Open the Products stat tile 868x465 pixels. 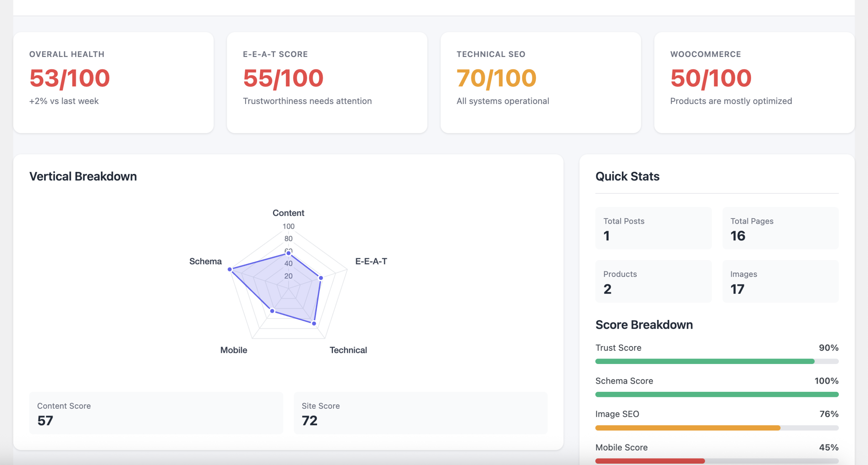pyautogui.click(x=653, y=281)
